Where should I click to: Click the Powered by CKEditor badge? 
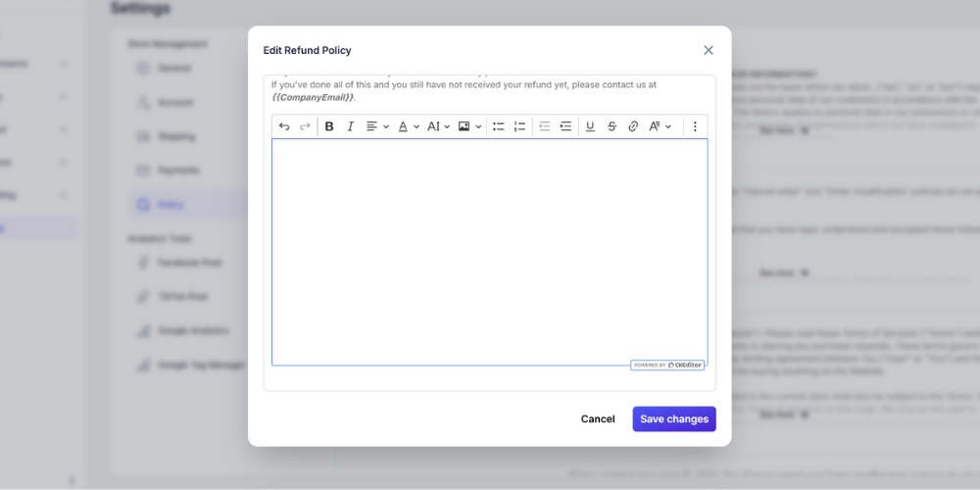667,365
